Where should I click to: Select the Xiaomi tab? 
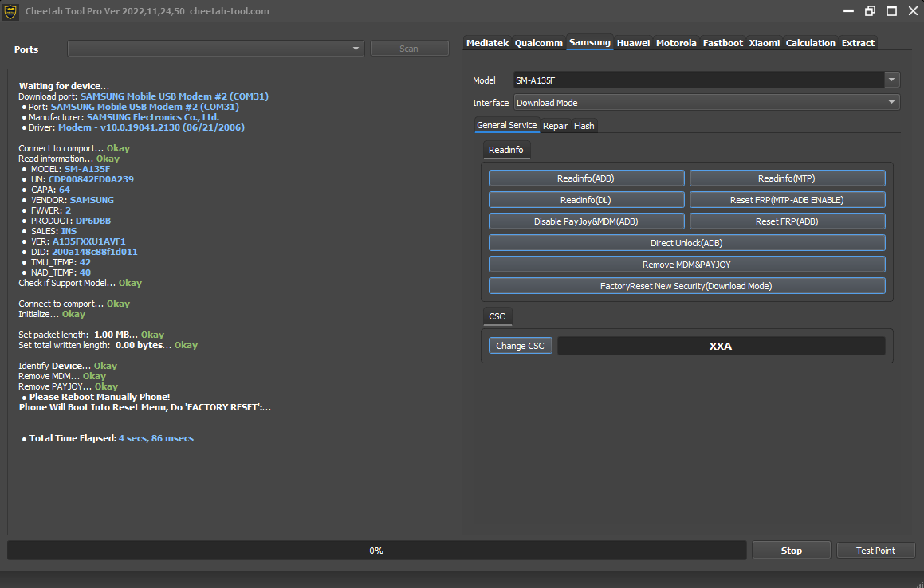click(764, 43)
